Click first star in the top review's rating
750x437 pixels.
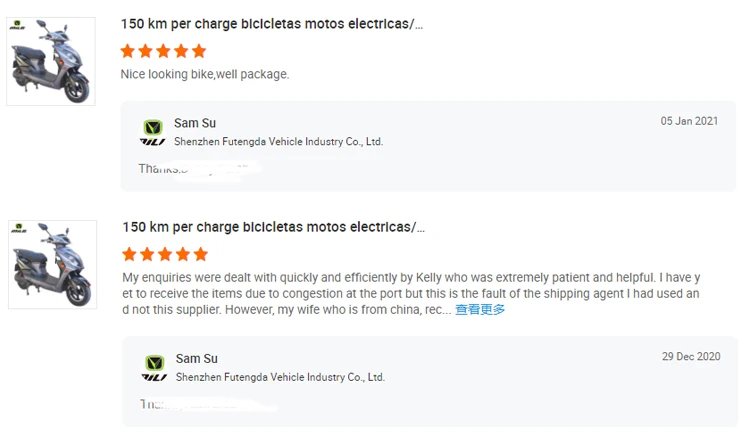pos(127,51)
